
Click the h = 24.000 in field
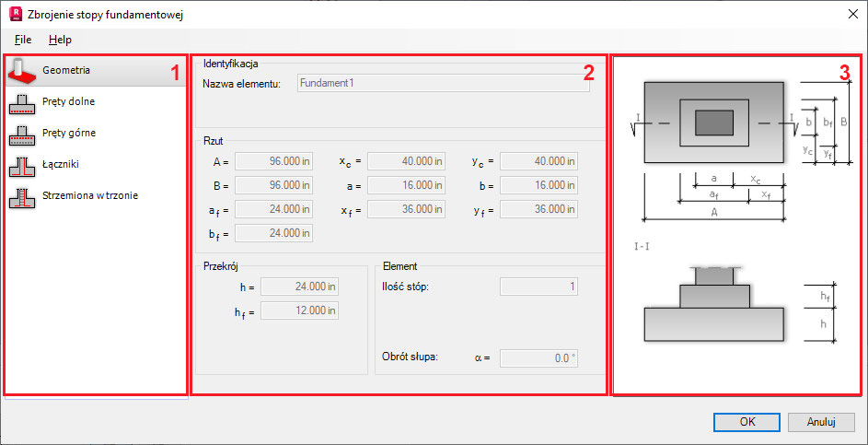pos(299,287)
